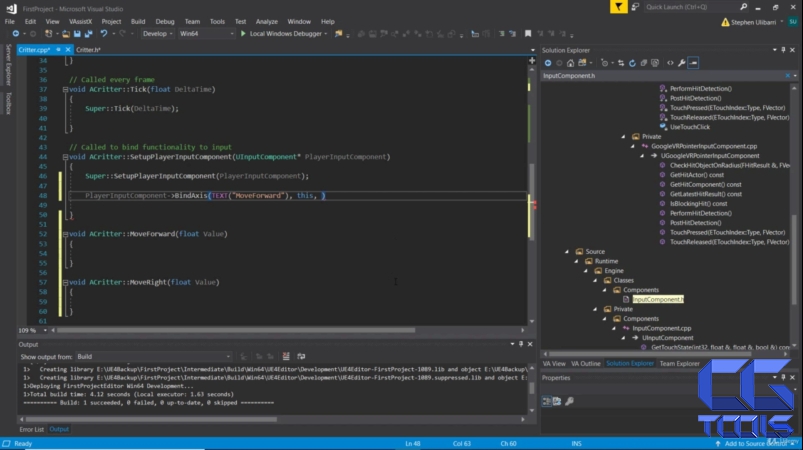
Task: Click Add to Source Control
Action: [756, 444]
